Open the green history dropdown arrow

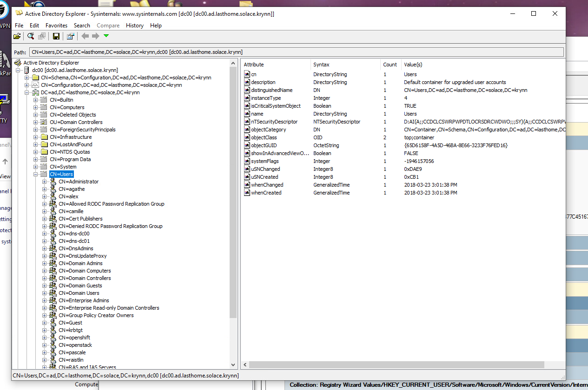pos(106,36)
